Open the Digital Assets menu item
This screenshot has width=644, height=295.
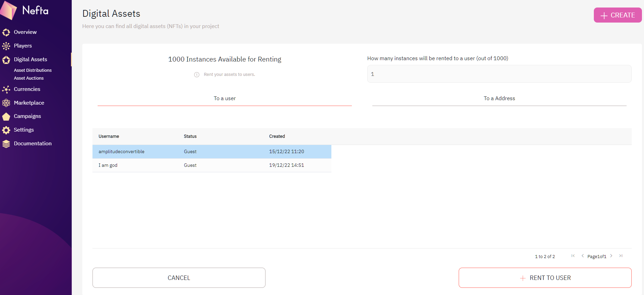(30, 59)
